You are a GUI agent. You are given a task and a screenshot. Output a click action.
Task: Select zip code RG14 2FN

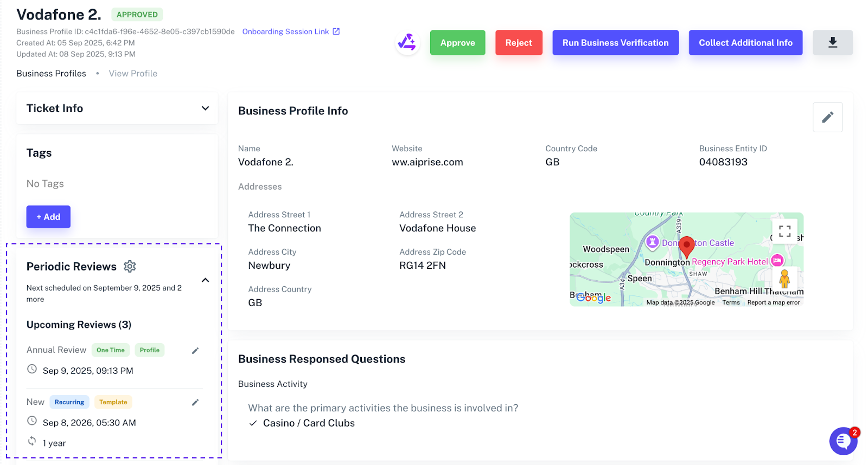(x=423, y=266)
